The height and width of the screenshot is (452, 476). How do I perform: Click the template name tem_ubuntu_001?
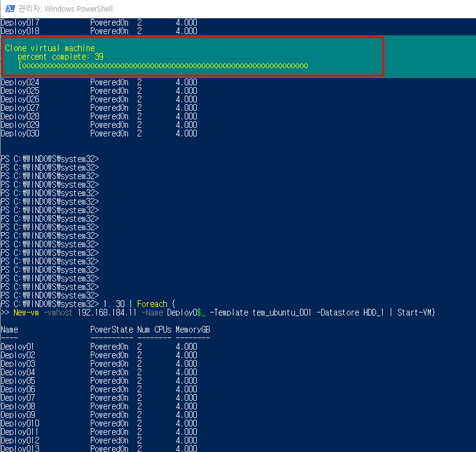click(282, 313)
